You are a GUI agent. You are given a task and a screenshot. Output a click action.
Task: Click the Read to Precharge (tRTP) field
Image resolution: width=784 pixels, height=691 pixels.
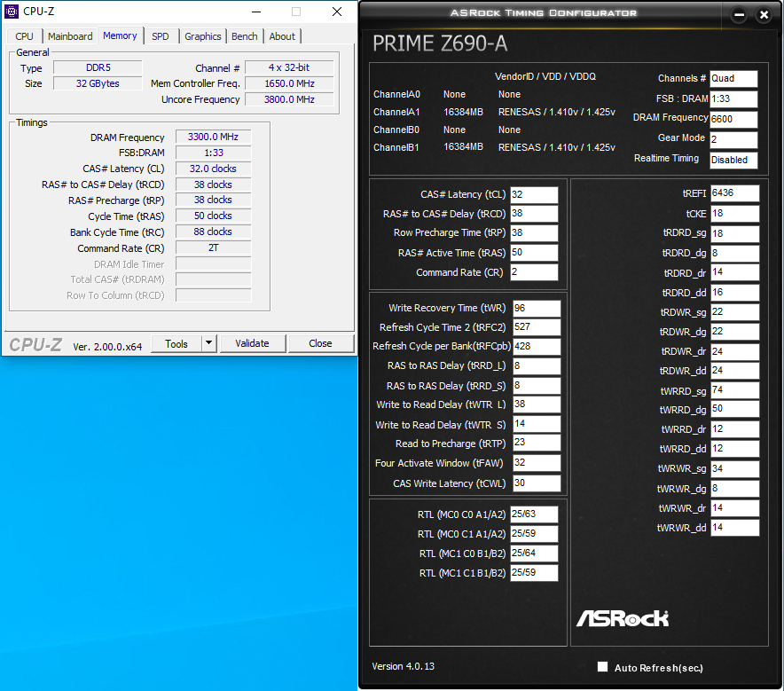click(537, 443)
